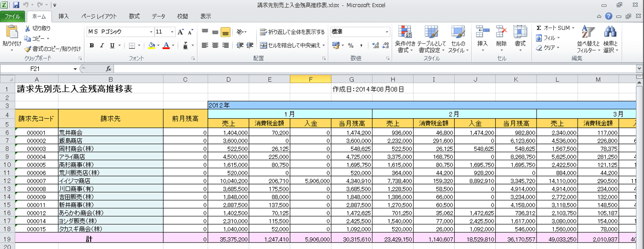The image size is (644, 249).
Task: Apply the yellow fill color bucket
Action: point(151,45)
